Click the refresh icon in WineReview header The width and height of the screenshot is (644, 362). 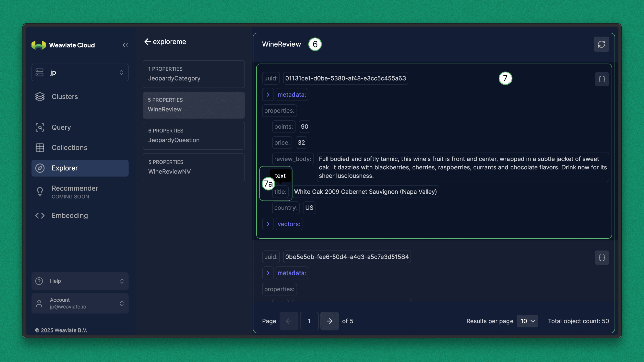(x=601, y=44)
